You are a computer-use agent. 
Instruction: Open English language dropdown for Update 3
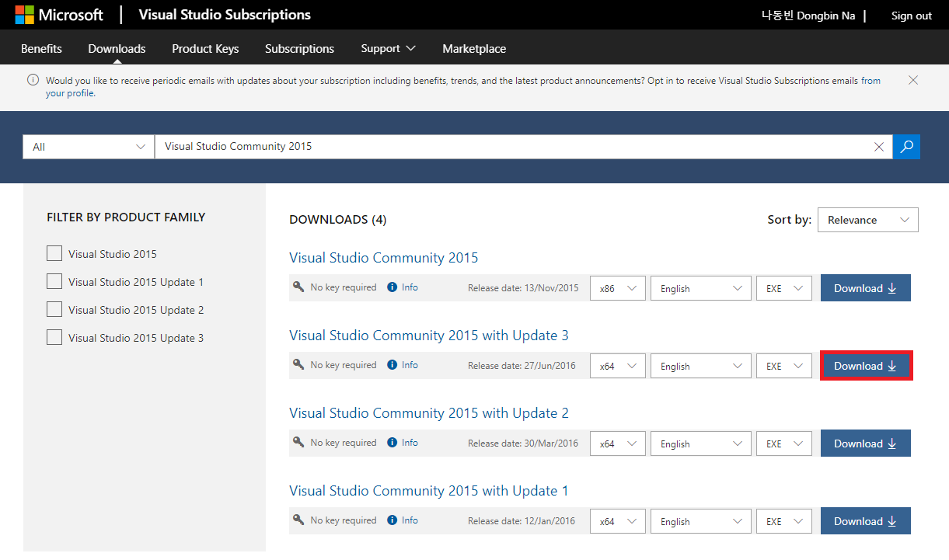[x=701, y=366]
